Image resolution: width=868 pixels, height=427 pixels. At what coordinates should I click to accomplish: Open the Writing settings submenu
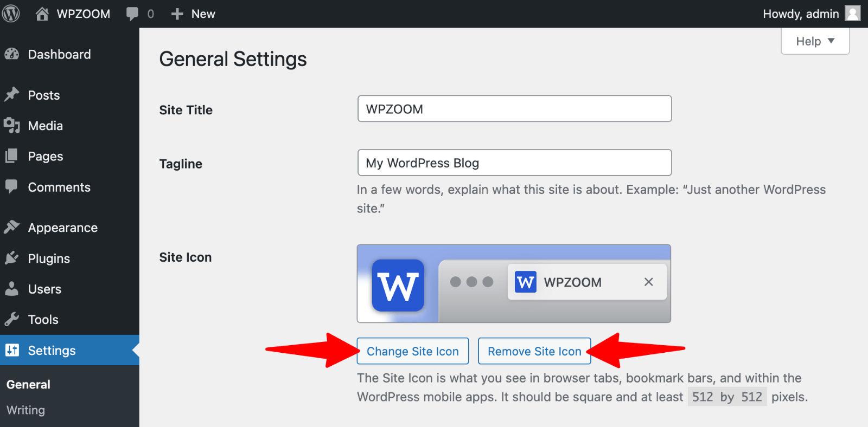tap(25, 410)
